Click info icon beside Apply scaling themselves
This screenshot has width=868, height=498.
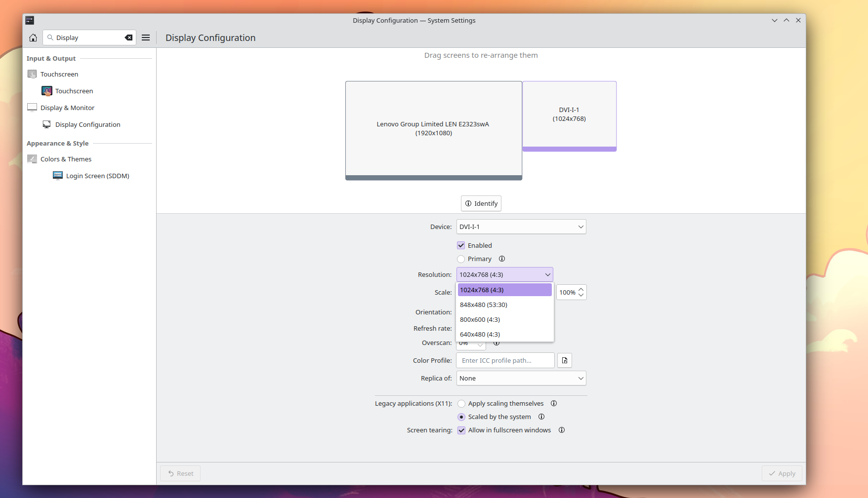coord(554,404)
